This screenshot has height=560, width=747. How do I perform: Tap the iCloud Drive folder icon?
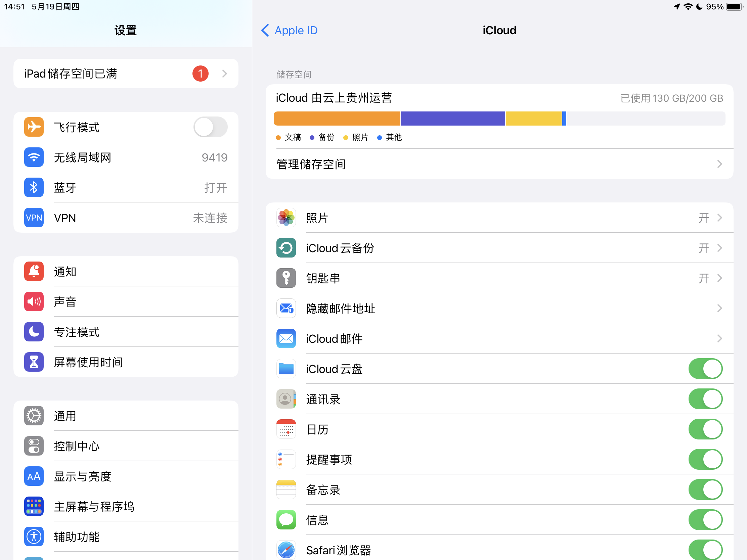[286, 369]
